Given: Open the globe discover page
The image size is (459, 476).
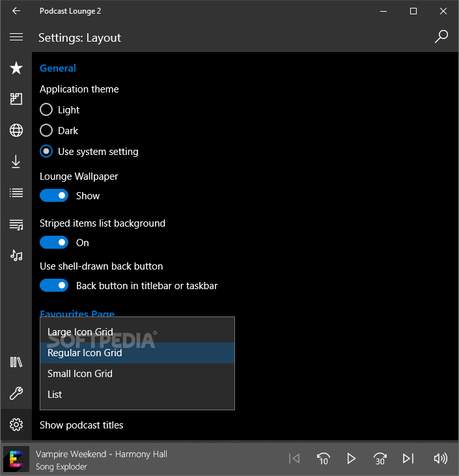Looking at the screenshot, I should pyautogui.click(x=16, y=130).
